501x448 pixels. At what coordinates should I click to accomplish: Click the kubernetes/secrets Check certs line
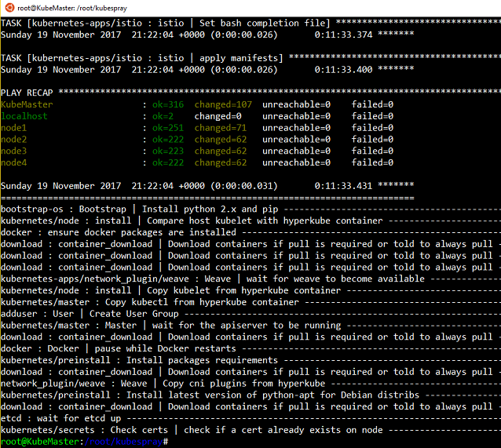click(x=192, y=430)
